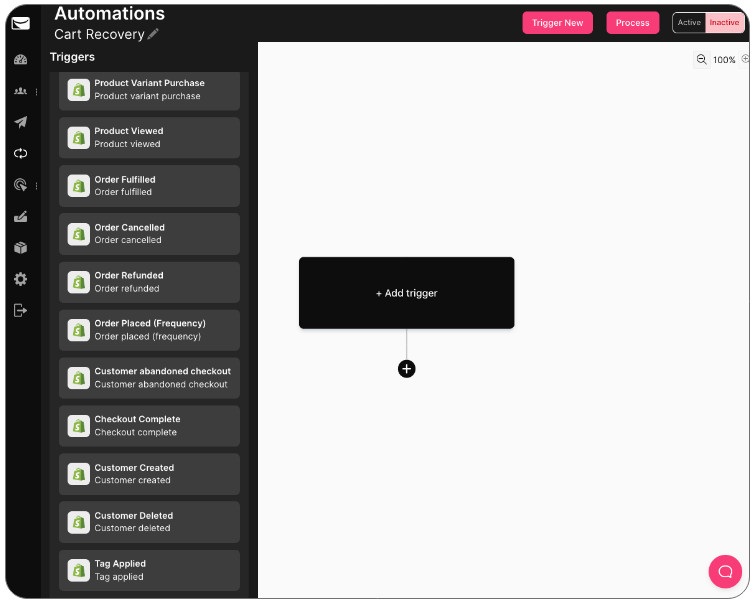Viewport: 755px width, 602px height.
Task: Click the pencil icon next to Cart Recovery
Action: (153, 34)
